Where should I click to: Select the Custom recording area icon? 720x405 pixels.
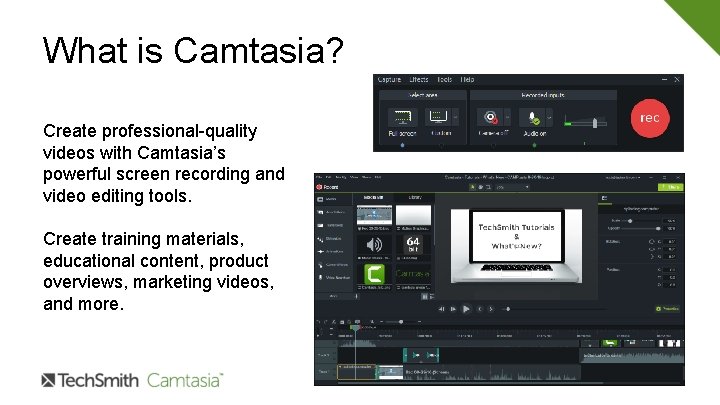pos(438,118)
